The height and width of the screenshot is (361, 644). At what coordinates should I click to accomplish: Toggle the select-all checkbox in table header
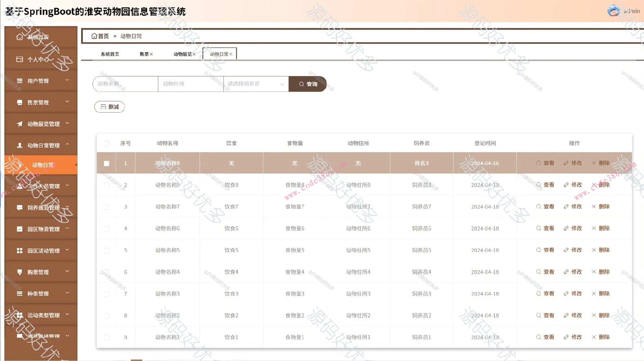coord(107,143)
